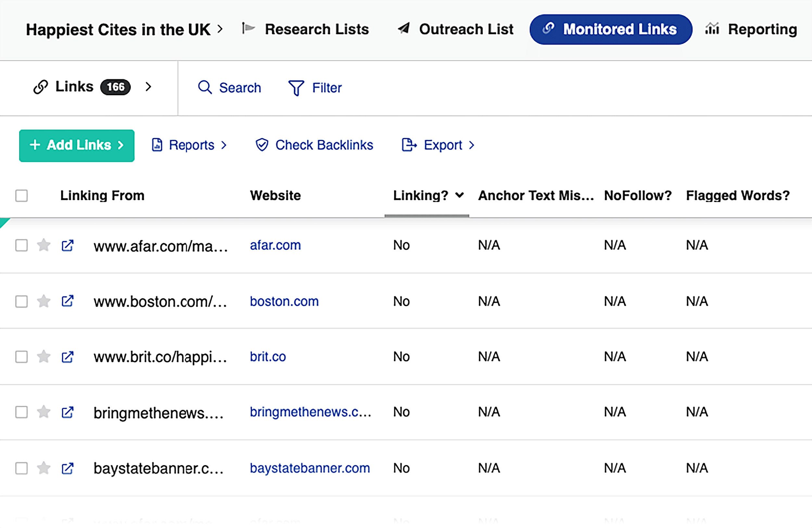Open Search in the links list
The height and width of the screenshot is (528, 812).
pyautogui.click(x=230, y=88)
